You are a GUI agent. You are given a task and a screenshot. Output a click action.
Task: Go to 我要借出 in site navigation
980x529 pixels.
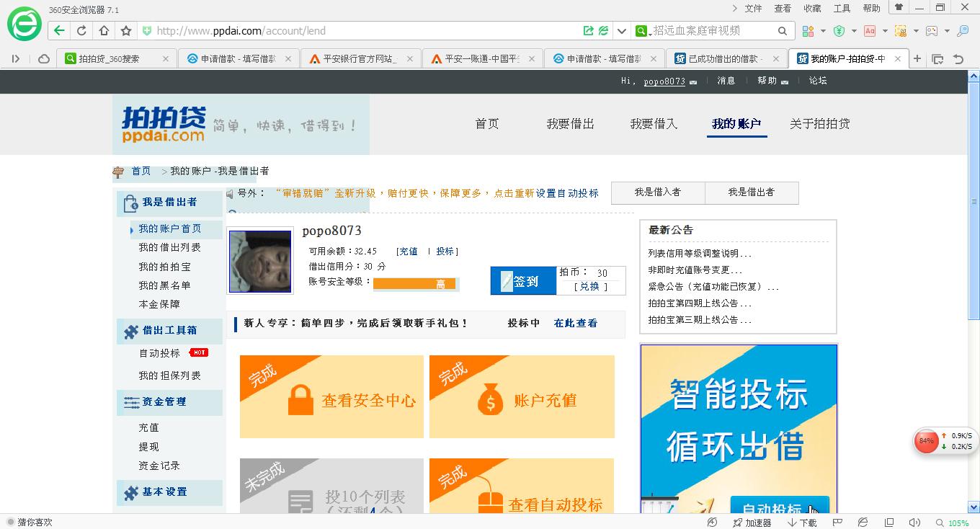point(570,124)
